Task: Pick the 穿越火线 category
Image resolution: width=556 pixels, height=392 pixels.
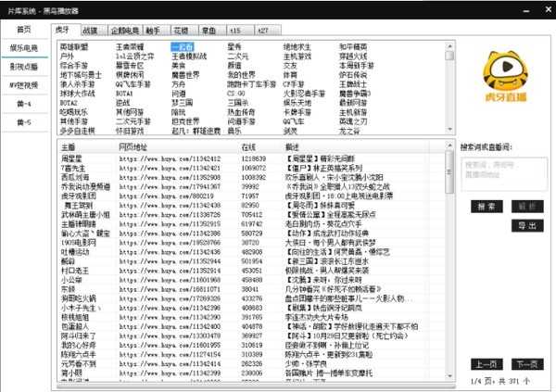Action: (353, 56)
